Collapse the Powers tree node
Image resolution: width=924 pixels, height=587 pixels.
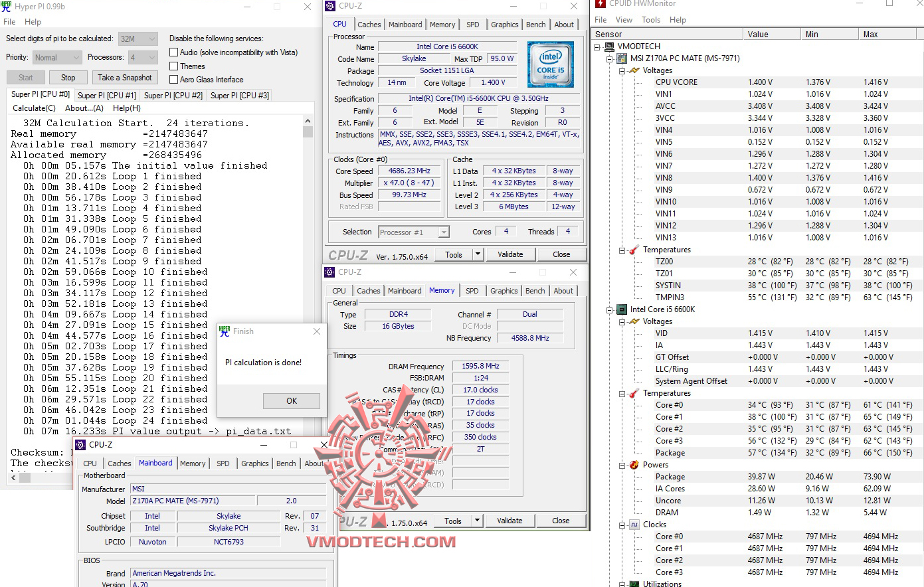coord(622,465)
